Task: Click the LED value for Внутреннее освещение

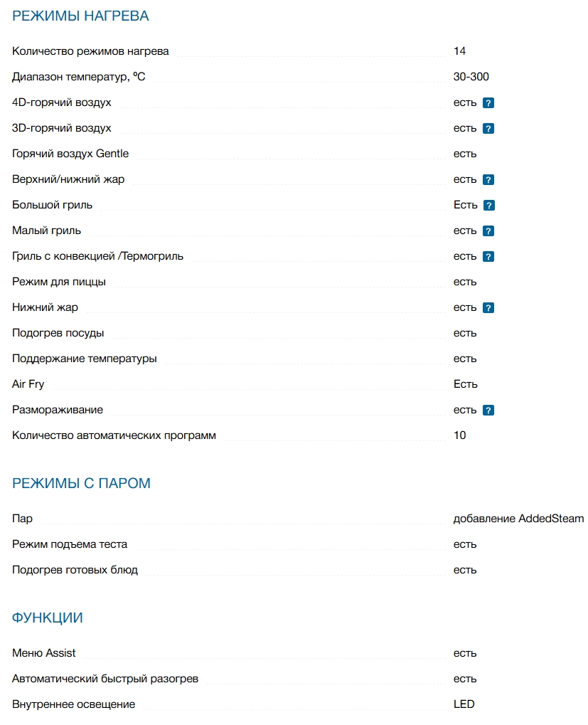Action: pyautogui.click(x=464, y=704)
